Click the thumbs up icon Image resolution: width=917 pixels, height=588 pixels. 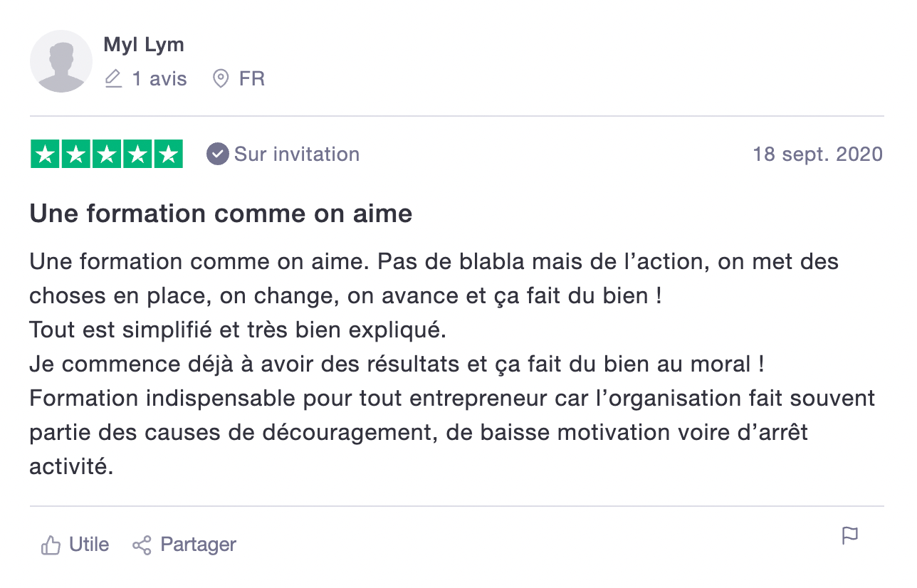51,546
